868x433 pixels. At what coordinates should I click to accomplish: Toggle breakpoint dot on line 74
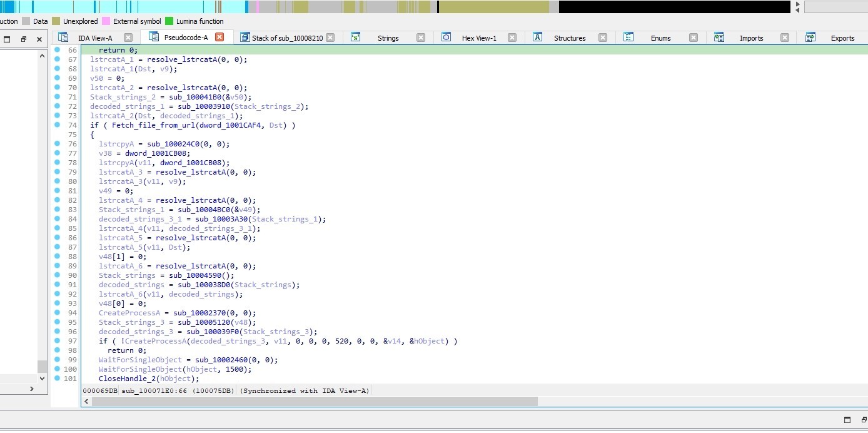coord(57,125)
